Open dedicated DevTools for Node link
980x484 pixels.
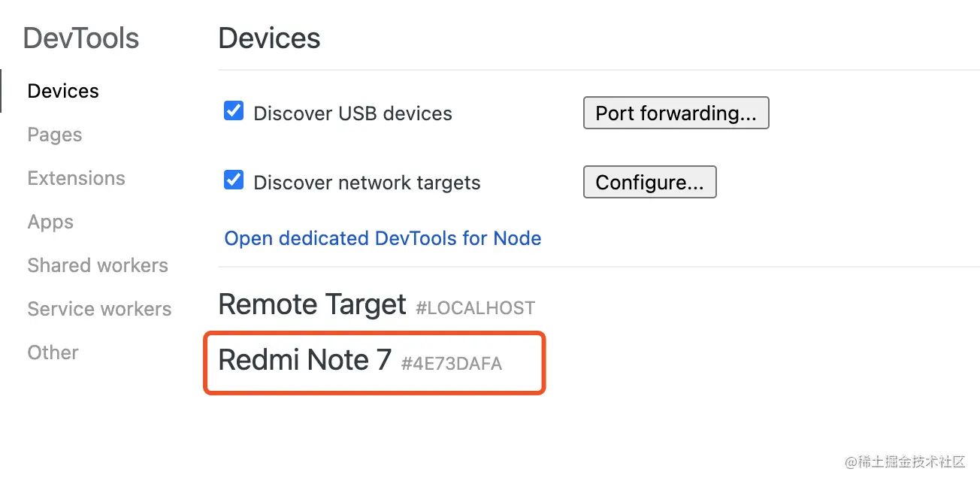[x=383, y=238]
